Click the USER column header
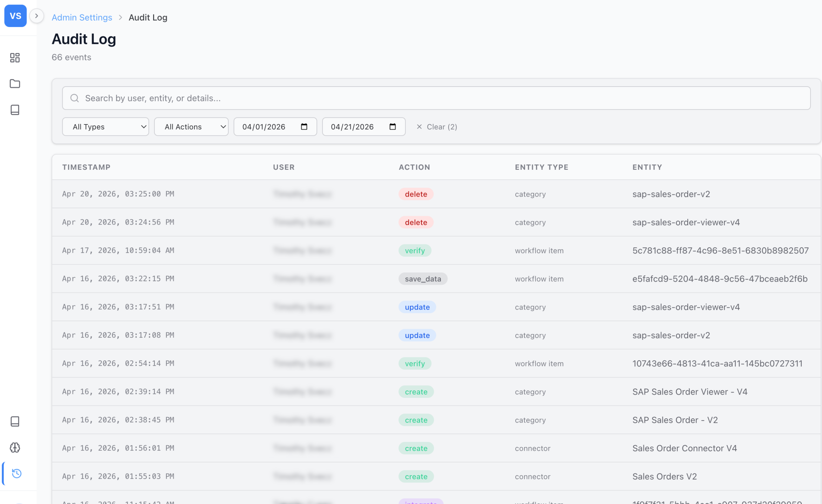The width and height of the screenshot is (822, 504). pos(284,167)
